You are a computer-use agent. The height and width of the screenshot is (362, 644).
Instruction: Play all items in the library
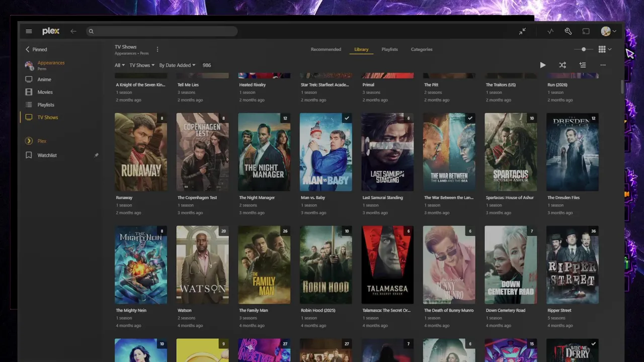pyautogui.click(x=542, y=65)
